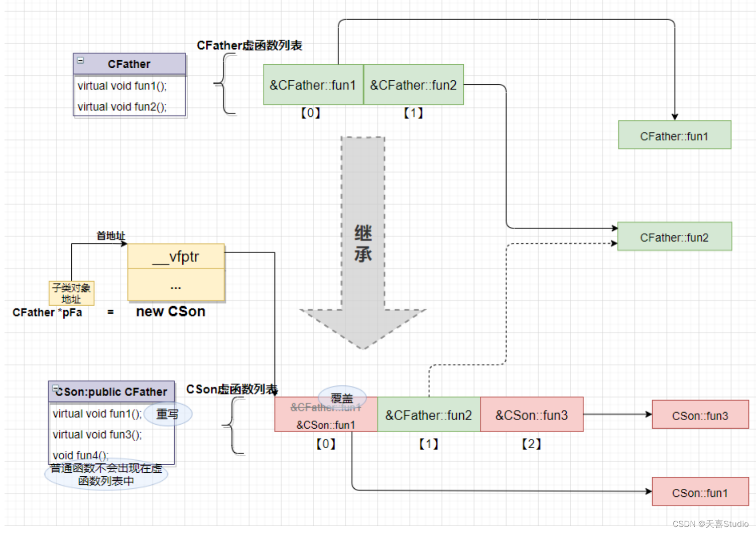This screenshot has height=533, width=756.
Task: Click 'void fun4();' in CSon class
Action: pos(80,455)
